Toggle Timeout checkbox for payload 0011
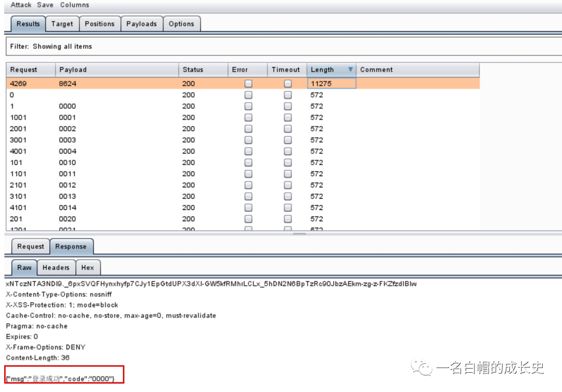562x392 pixels. 288,174
